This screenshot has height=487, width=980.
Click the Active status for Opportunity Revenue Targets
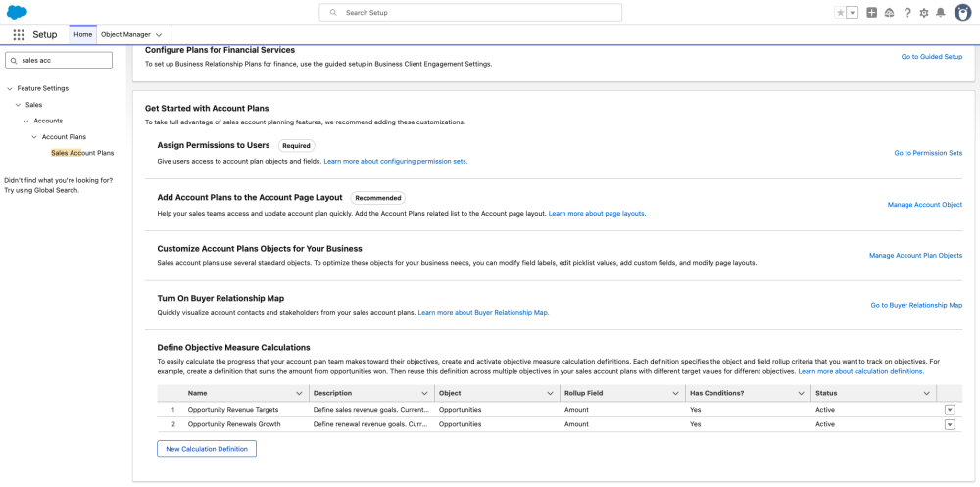pos(825,410)
